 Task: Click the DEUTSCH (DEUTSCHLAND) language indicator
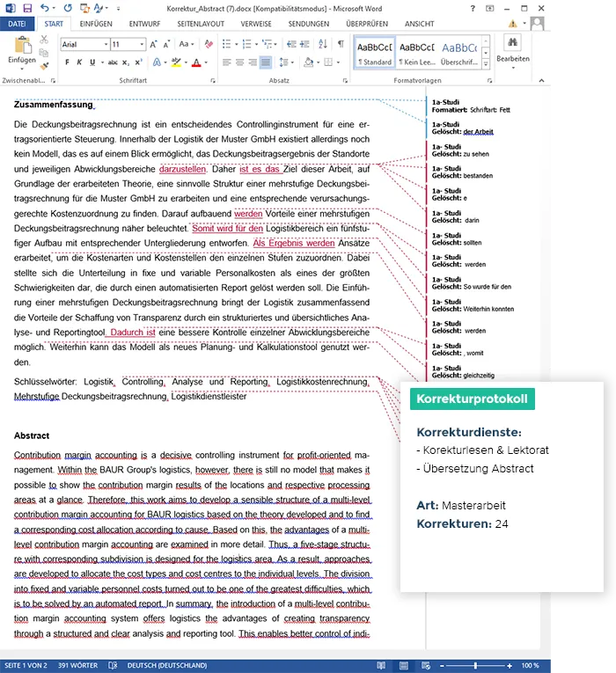point(167,665)
